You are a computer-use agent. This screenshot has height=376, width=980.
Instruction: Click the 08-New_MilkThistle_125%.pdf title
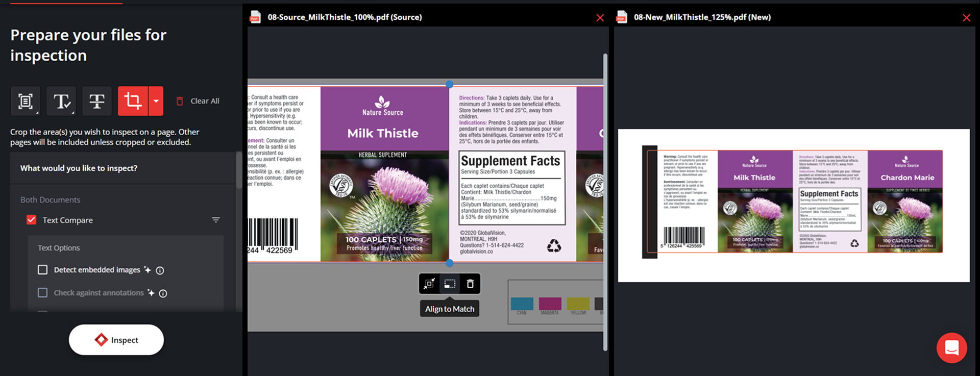(702, 17)
